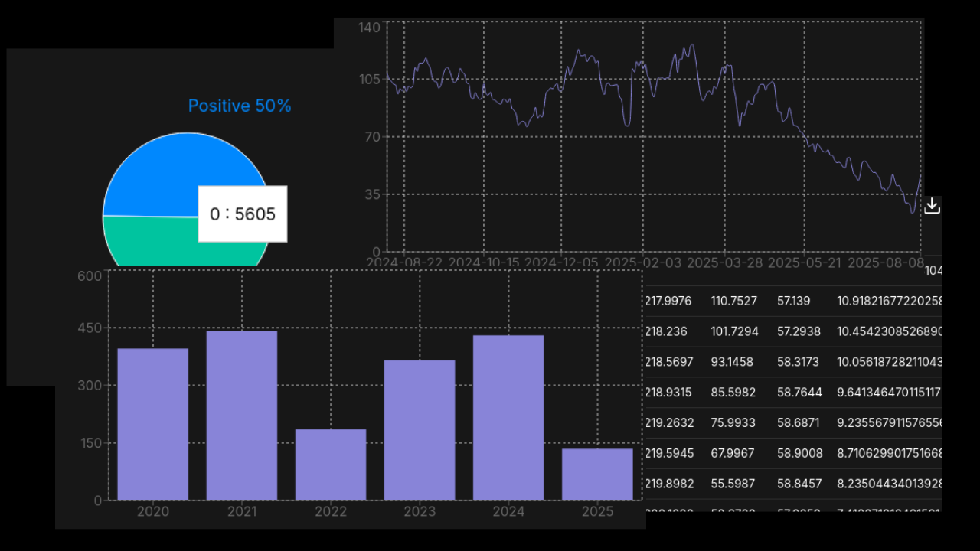Click the short 2022 bar
The width and height of the screenshot is (980, 551).
330,465
